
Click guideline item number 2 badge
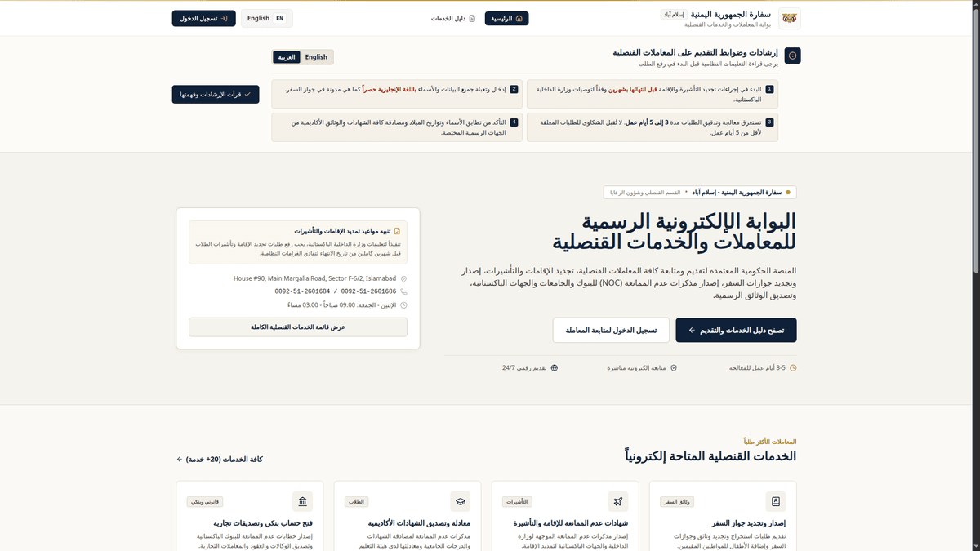pyautogui.click(x=514, y=88)
